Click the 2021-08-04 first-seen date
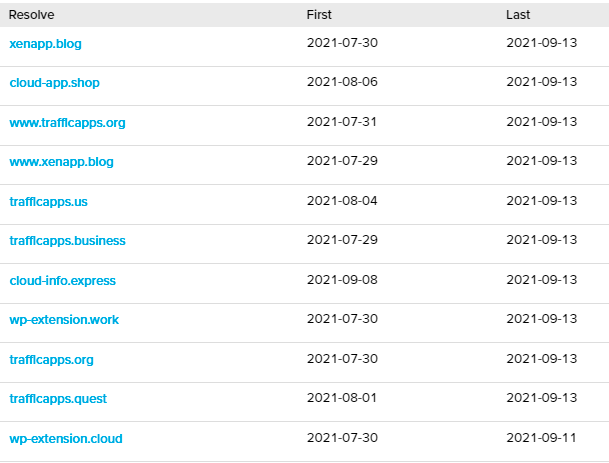The image size is (609, 463). tap(342, 201)
